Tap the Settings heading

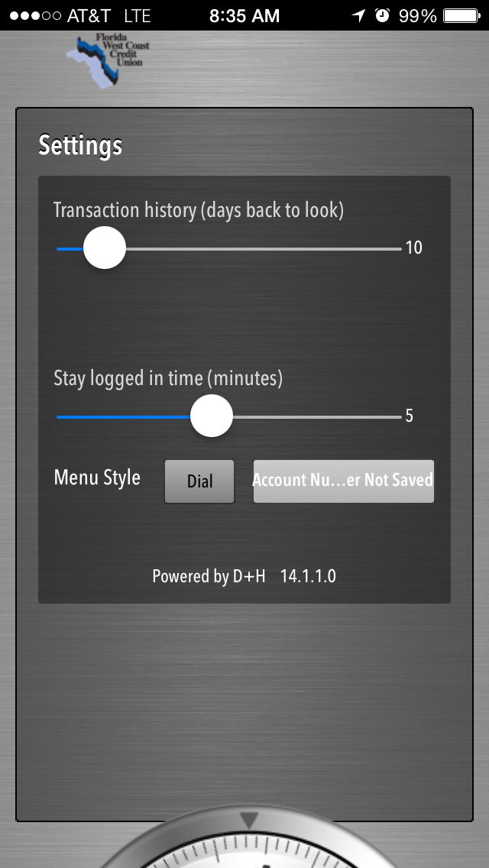[x=80, y=145]
